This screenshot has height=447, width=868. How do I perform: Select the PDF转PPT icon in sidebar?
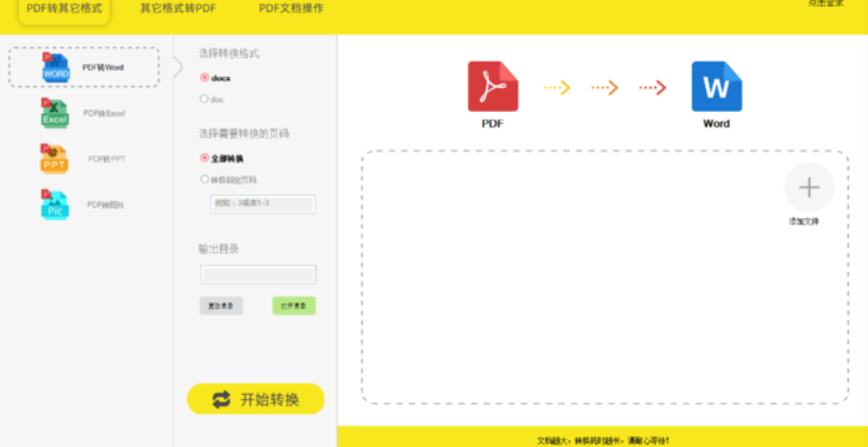(x=54, y=159)
